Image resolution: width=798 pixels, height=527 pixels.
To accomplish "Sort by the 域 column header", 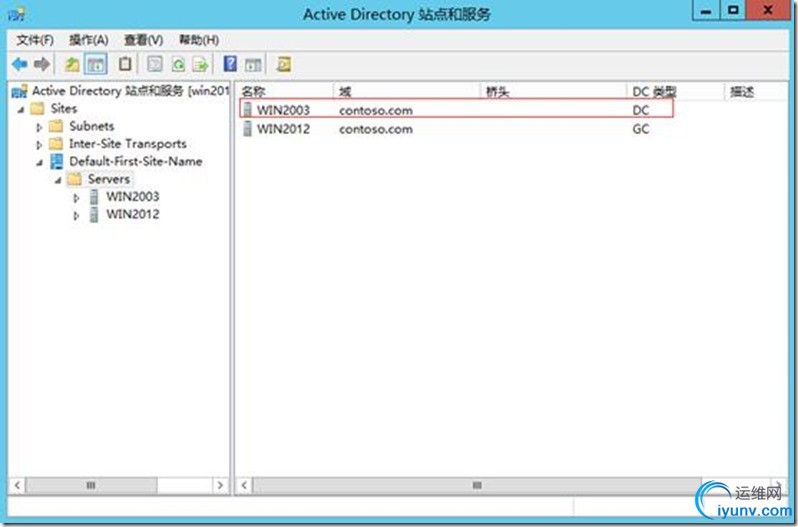I will click(x=407, y=92).
